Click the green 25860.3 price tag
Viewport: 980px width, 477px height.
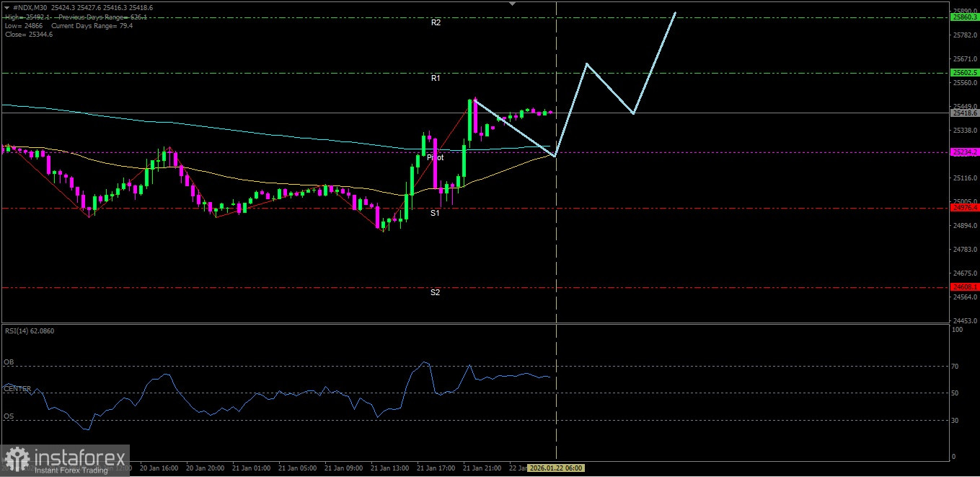coord(964,17)
